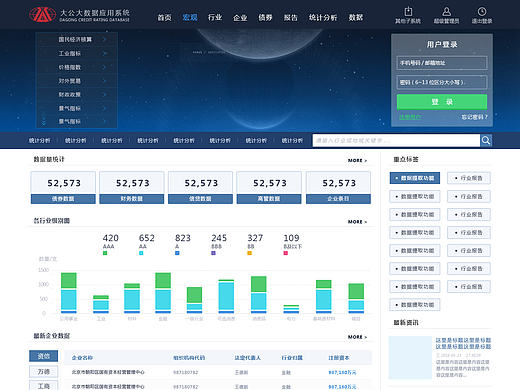Open the blue news title link

click(463, 343)
